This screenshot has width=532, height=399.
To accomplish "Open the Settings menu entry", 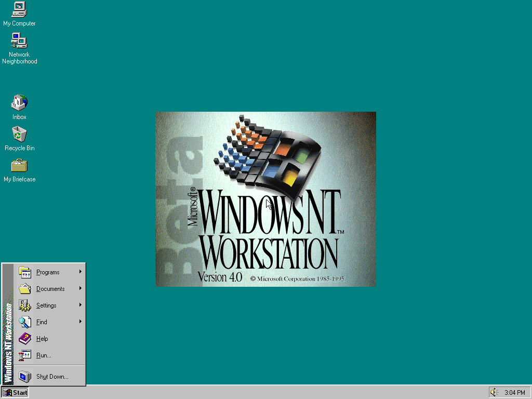I will [49, 305].
